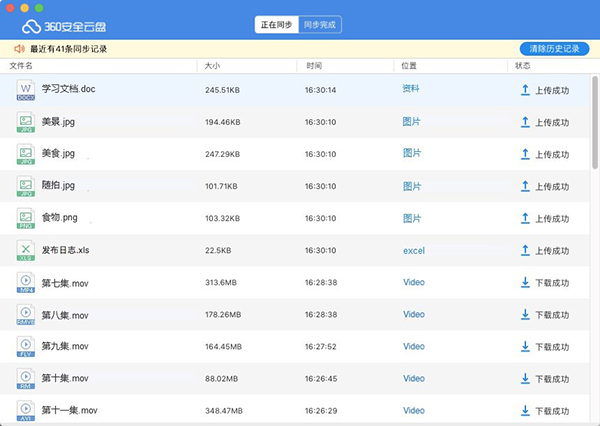
Task: Open Video location for 第十集.mov
Action: coord(414,379)
